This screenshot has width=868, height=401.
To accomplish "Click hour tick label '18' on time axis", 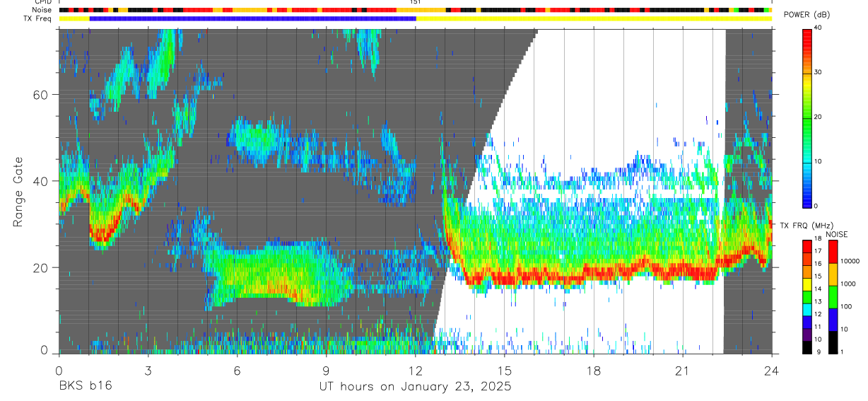I will (x=594, y=370).
